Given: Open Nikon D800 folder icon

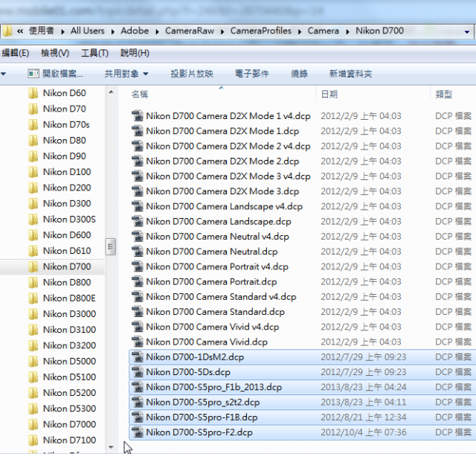Looking at the screenshot, I should [33, 283].
